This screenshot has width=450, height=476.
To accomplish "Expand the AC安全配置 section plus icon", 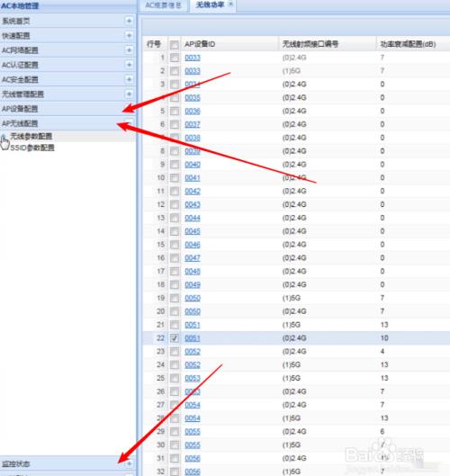I will coord(129,79).
